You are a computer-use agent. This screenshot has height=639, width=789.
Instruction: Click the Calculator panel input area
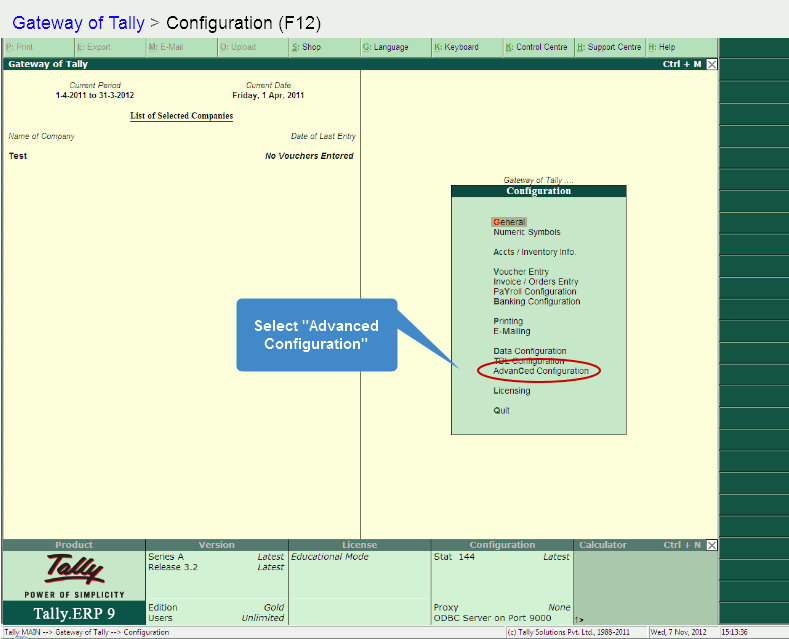(645, 588)
